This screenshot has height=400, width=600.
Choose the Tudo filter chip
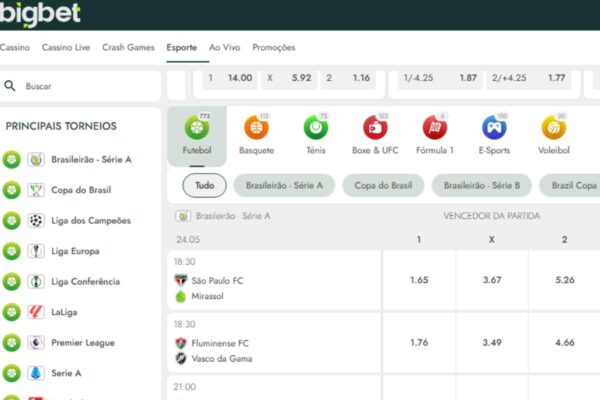tap(204, 185)
